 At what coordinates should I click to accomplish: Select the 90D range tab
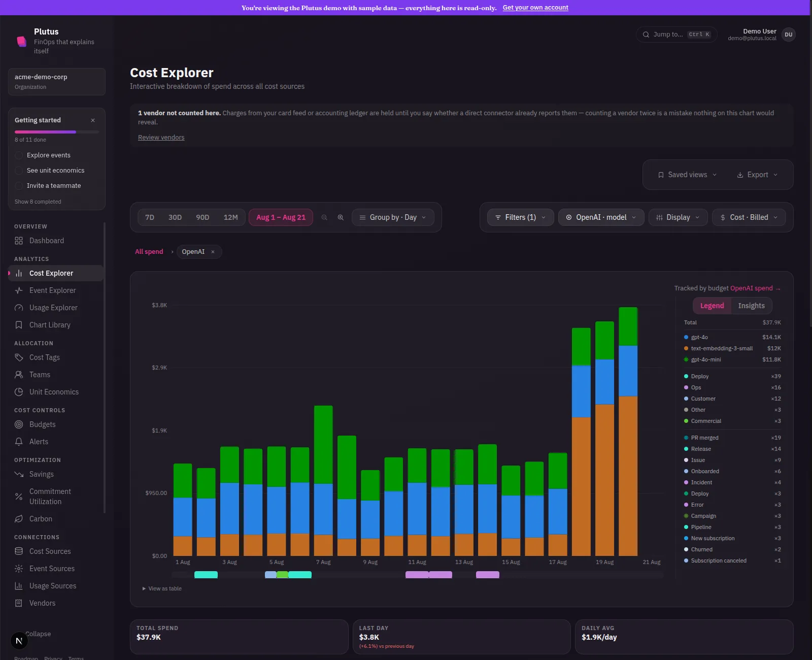202,217
